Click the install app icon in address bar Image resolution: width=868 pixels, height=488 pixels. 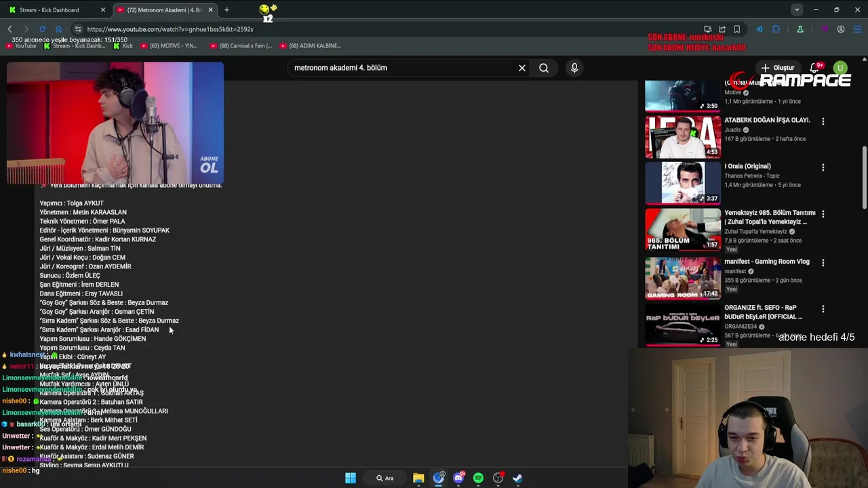pos(707,29)
